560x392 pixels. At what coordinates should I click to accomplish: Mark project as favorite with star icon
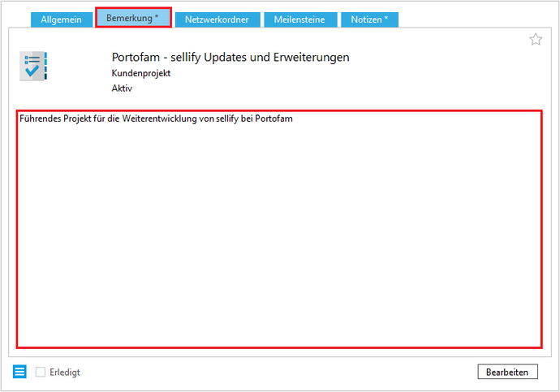point(536,39)
